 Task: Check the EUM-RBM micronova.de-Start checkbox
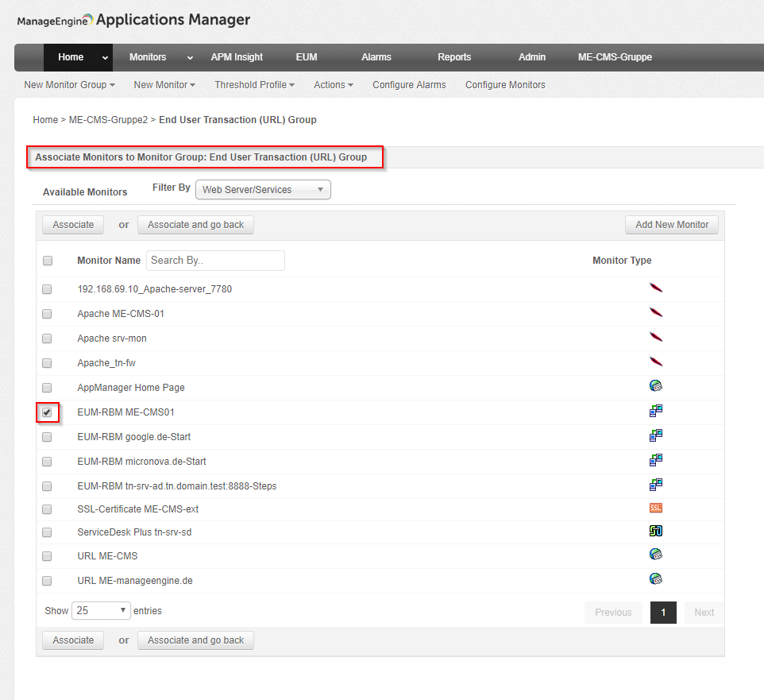47,462
